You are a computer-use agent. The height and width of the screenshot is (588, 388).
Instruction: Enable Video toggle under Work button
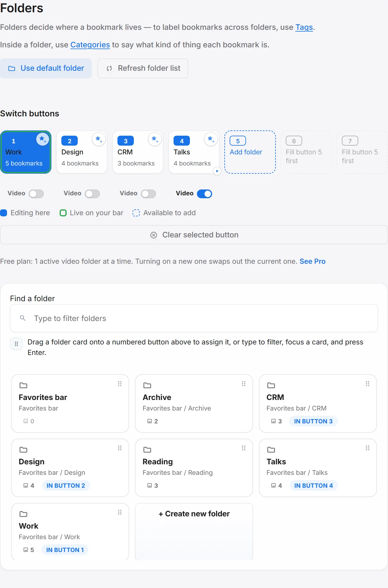tap(36, 194)
